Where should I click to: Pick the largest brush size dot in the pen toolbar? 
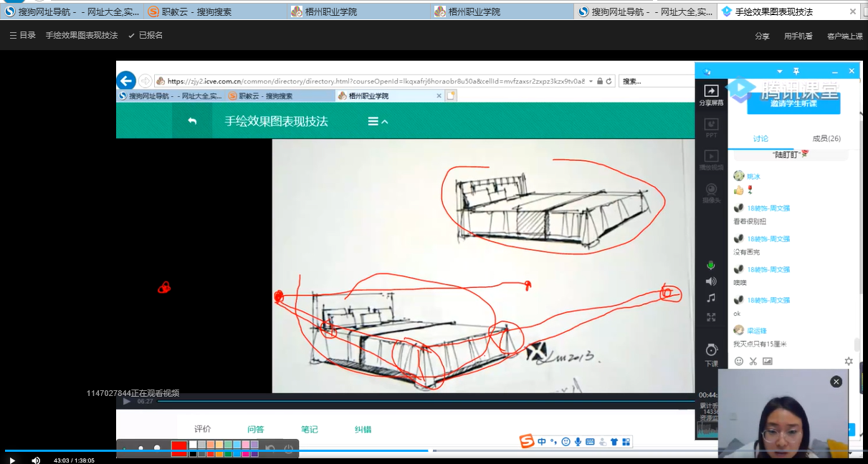pyautogui.click(x=157, y=449)
